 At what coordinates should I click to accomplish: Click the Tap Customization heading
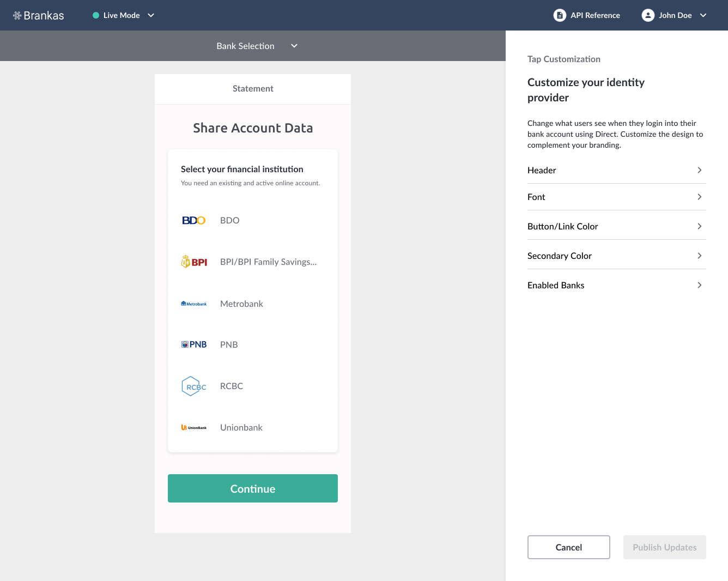point(564,59)
